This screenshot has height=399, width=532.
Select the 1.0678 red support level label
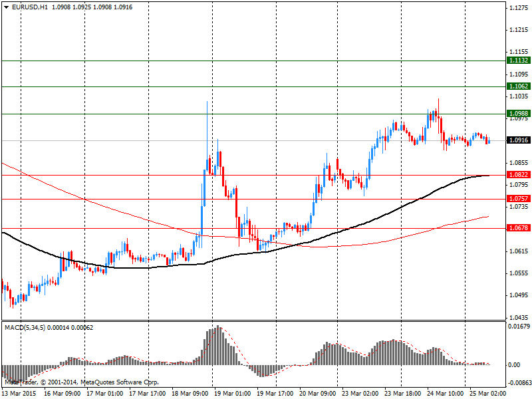(x=518, y=228)
